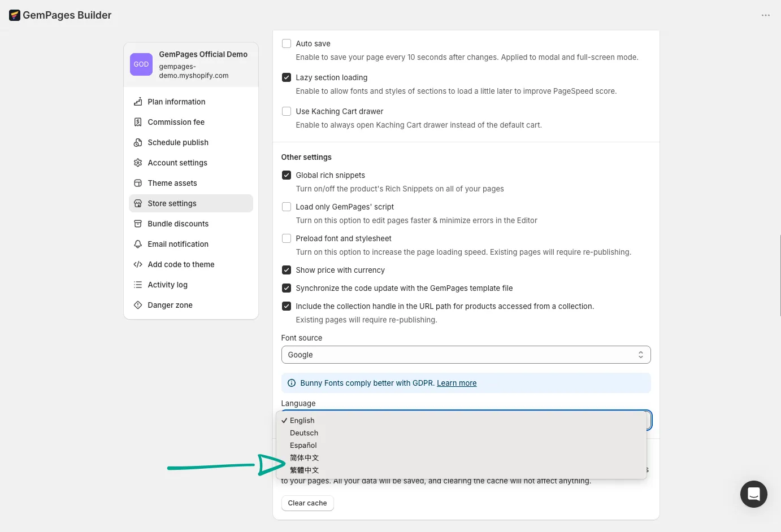This screenshot has width=781, height=532.
Task: Open the three-dot more options menu
Action: [x=766, y=15]
